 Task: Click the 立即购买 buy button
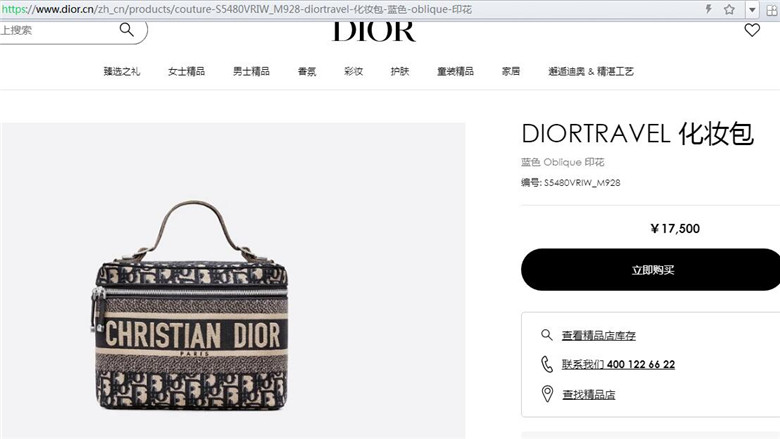coord(652,269)
